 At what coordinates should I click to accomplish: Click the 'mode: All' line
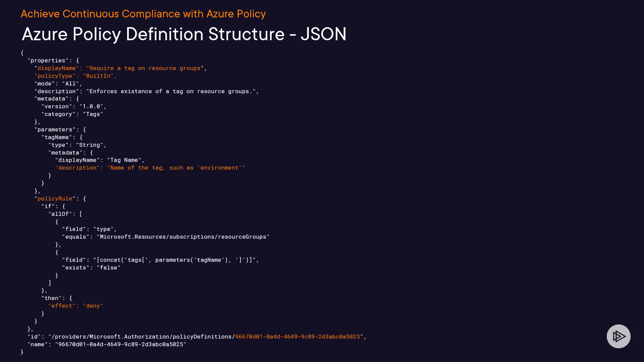click(58, 83)
